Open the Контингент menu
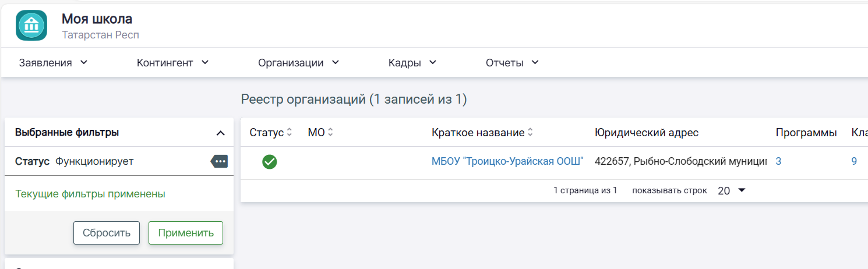The image size is (868, 269). point(172,63)
